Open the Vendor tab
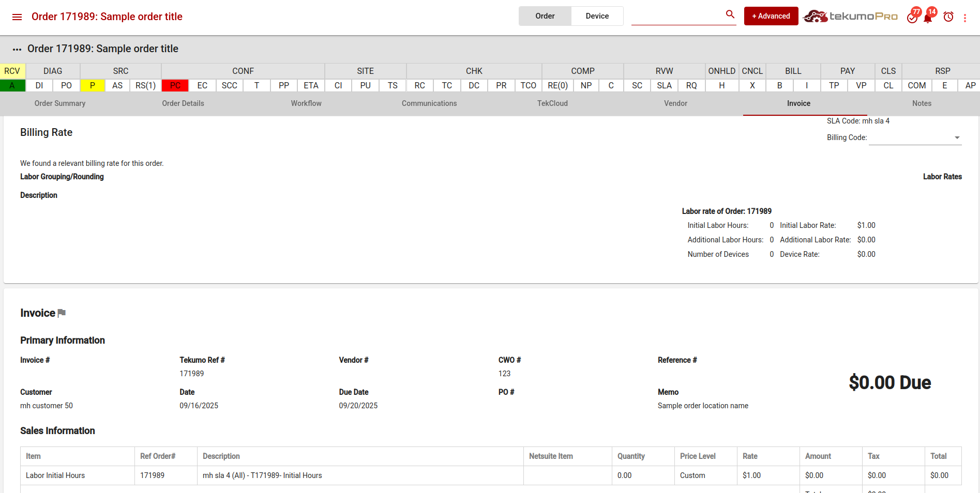980x493 pixels. click(675, 103)
